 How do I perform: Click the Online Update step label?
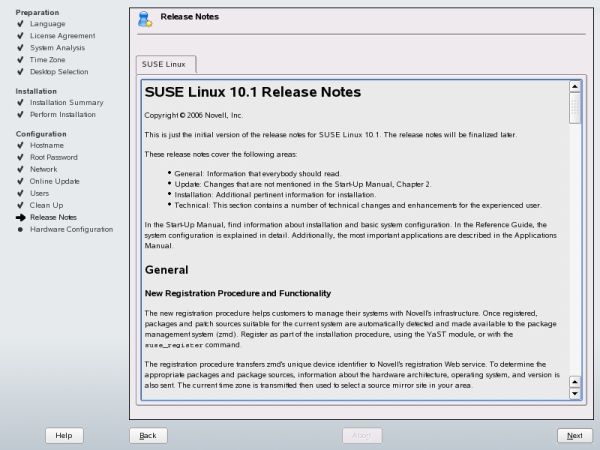point(55,181)
